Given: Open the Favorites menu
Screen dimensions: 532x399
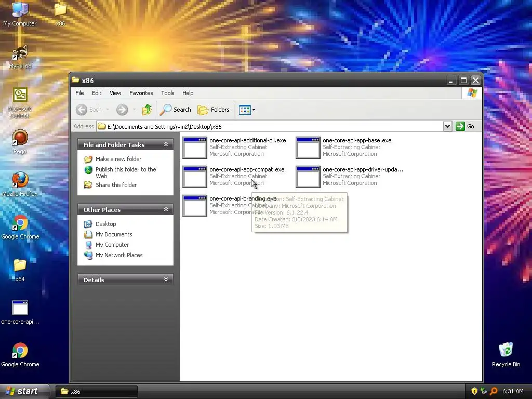Looking at the screenshot, I should tap(141, 93).
